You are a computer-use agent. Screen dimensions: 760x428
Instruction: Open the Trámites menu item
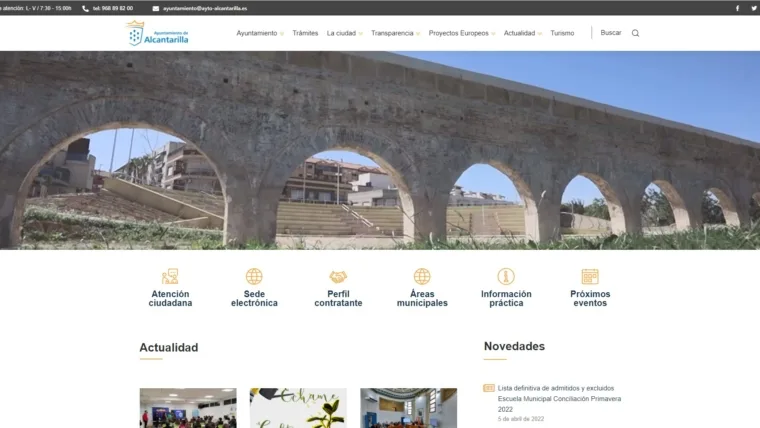click(x=305, y=33)
